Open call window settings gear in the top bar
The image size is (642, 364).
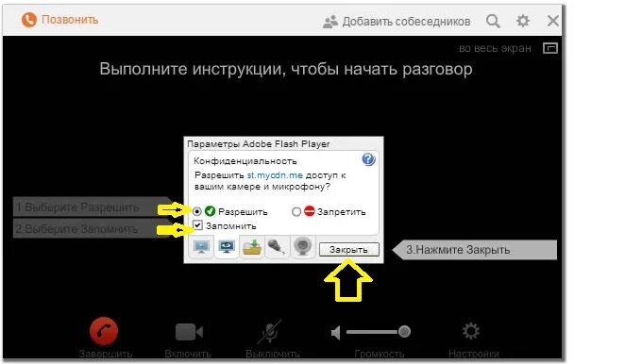[523, 21]
